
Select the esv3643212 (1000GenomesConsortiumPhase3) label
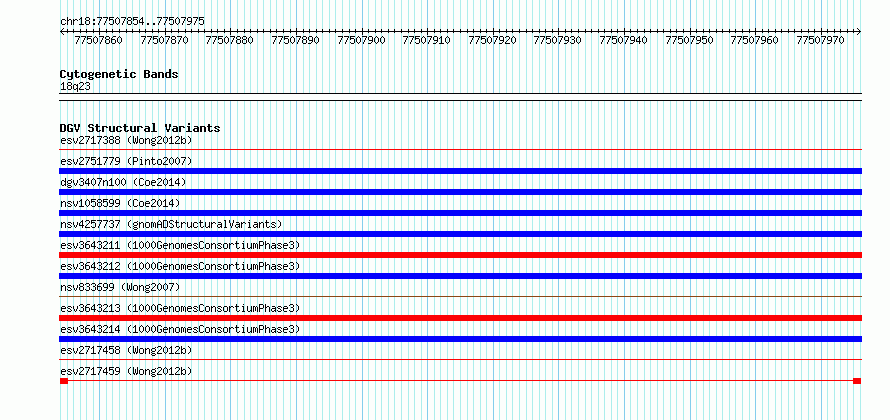tap(180, 266)
